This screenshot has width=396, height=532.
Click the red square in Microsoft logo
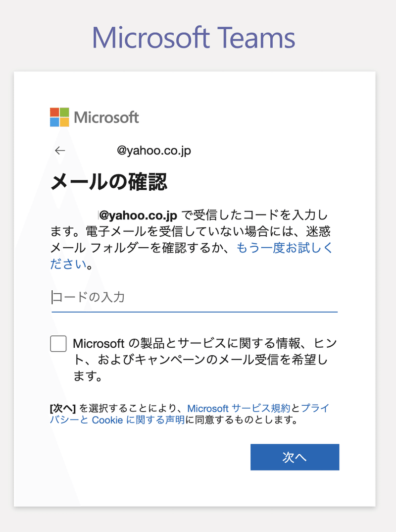(x=54, y=112)
